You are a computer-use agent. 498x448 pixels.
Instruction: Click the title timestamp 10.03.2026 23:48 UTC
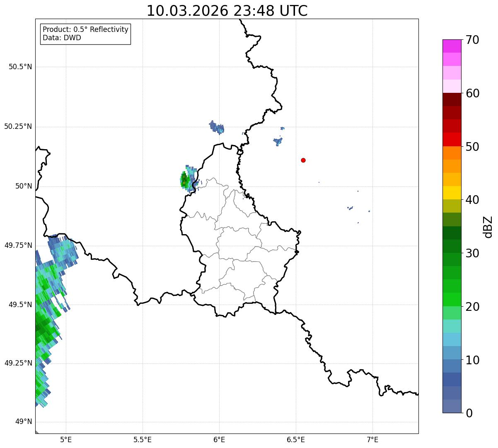point(227,11)
